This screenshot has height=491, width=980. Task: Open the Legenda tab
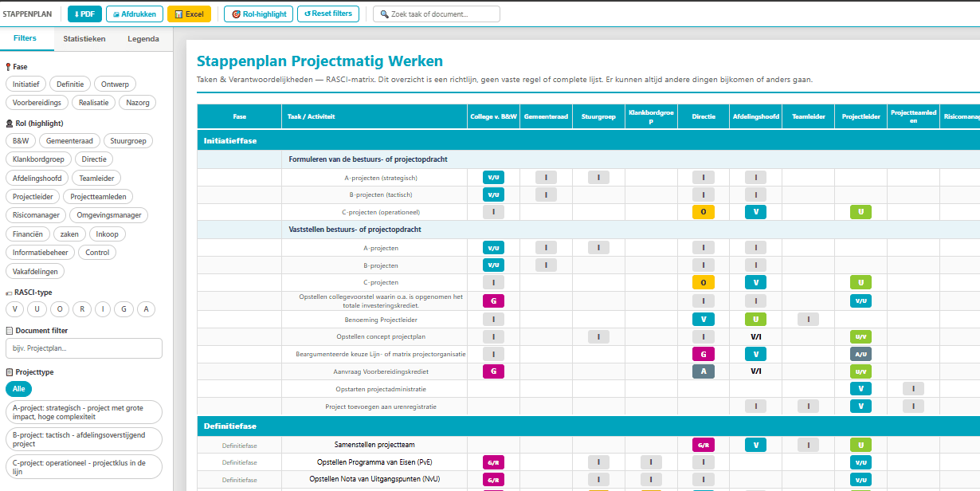click(143, 38)
